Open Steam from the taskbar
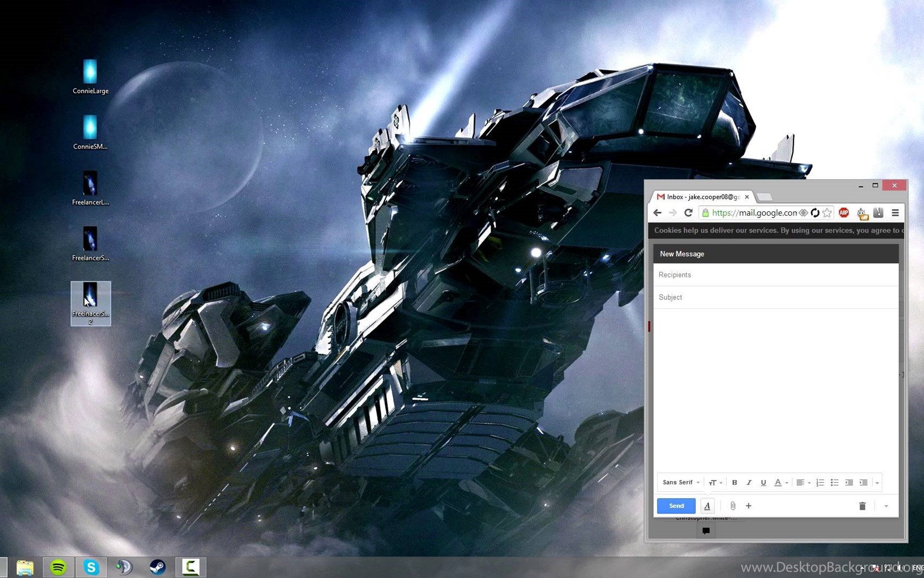 click(x=157, y=567)
